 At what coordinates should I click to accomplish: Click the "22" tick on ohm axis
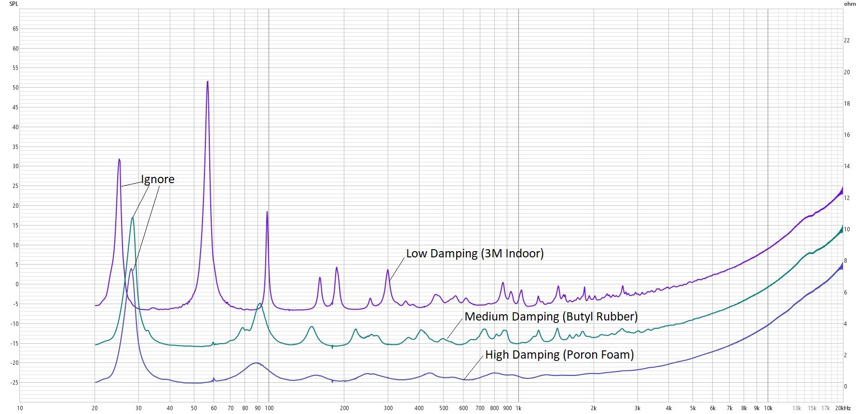tap(847, 40)
